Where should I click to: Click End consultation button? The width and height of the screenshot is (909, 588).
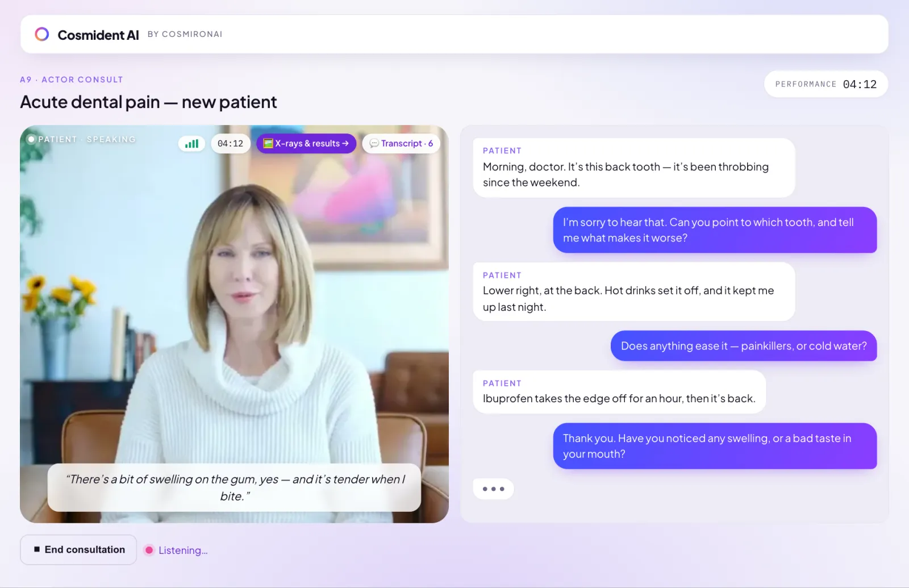[78, 549]
